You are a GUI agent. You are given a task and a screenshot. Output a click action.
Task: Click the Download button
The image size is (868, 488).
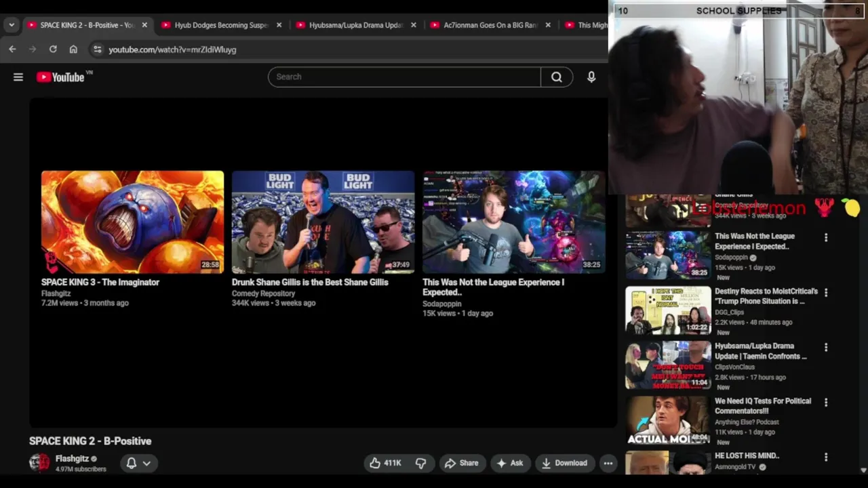(x=564, y=463)
